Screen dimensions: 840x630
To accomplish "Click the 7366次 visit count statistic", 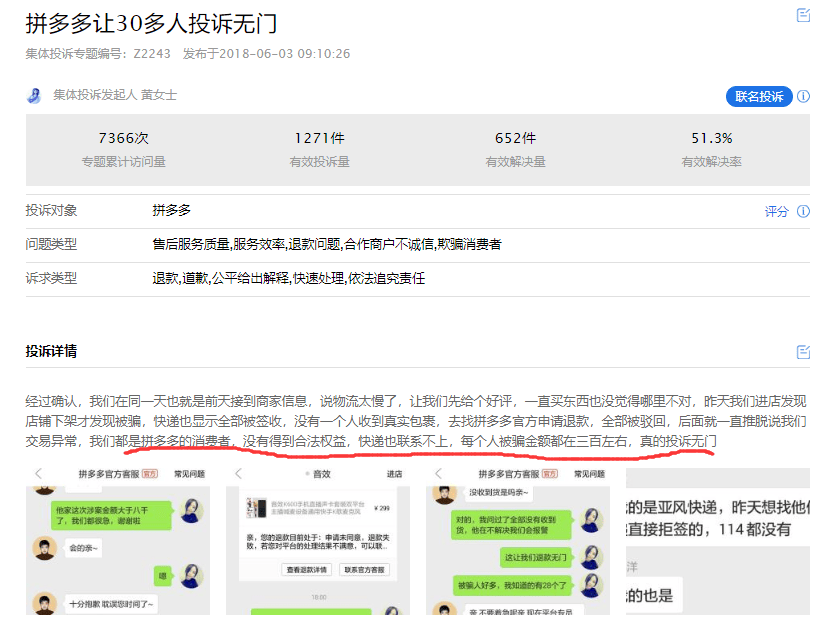I will coord(123,138).
